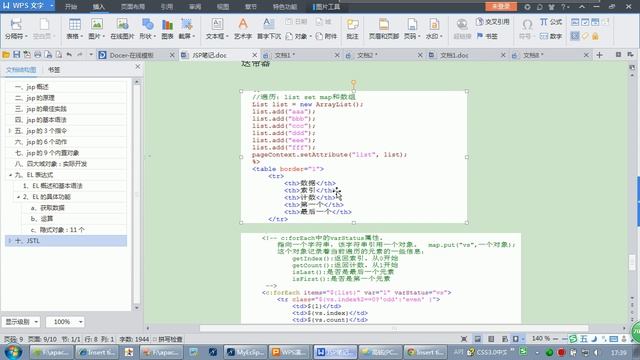Click the horizontal document scrollbar
The image size is (640, 360).
pyautogui.click(x=393, y=328)
